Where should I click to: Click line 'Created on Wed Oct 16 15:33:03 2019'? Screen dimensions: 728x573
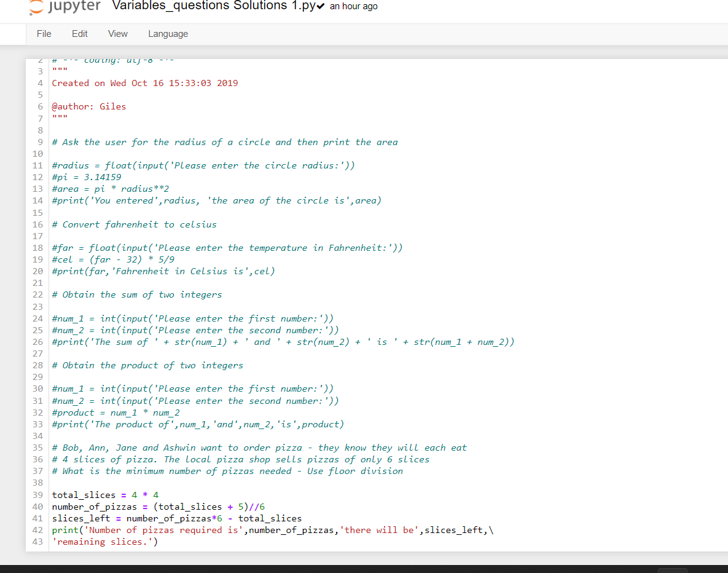tap(145, 83)
